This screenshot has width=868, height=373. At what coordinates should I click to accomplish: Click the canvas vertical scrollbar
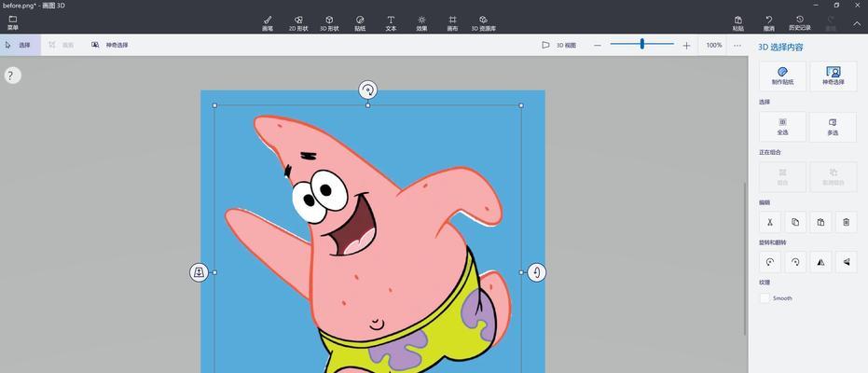pos(745,258)
